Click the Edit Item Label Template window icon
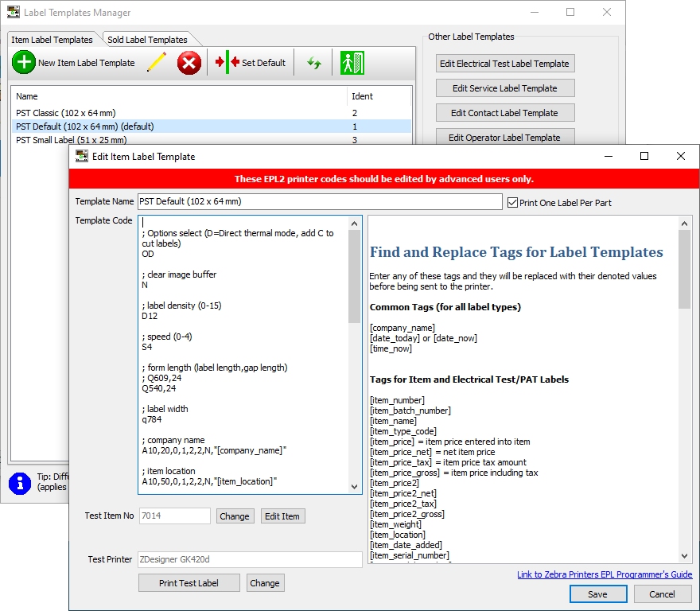The height and width of the screenshot is (611, 700). (81, 157)
